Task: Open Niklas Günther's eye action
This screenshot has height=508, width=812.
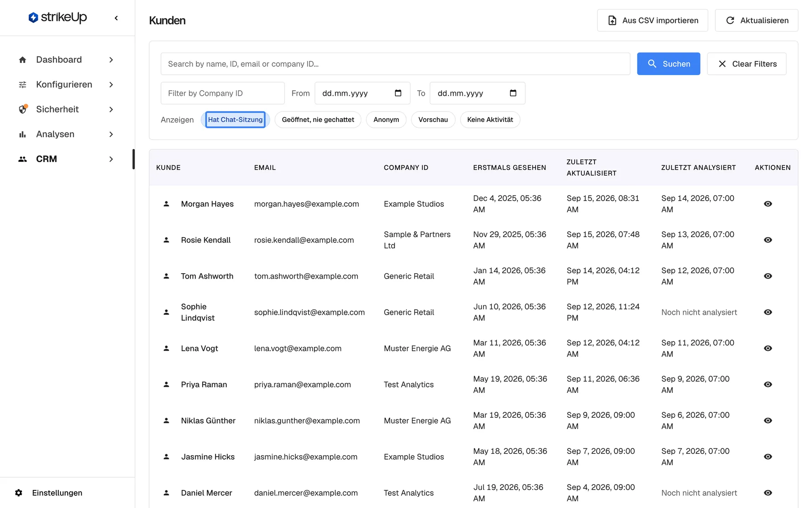Action: click(768, 420)
